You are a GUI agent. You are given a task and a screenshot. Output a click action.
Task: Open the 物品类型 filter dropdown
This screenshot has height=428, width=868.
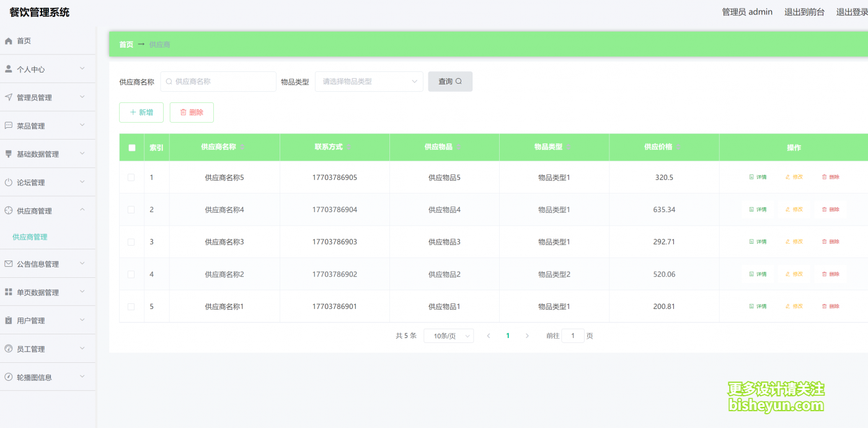coord(369,81)
